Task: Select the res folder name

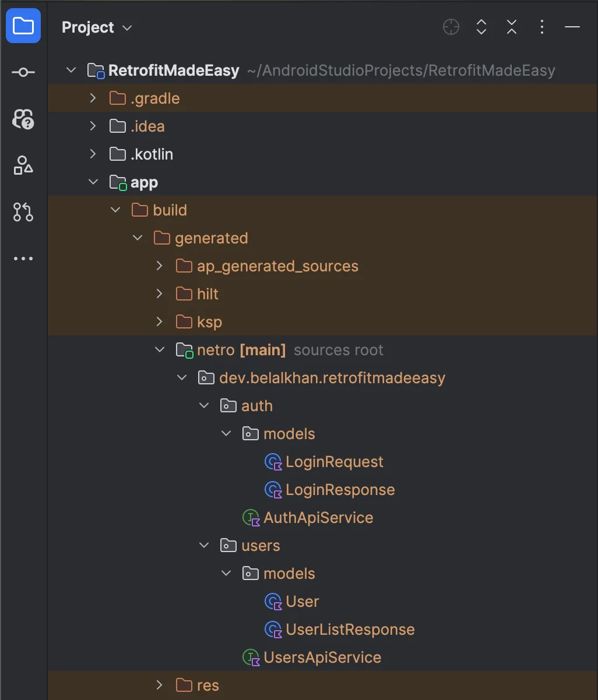Action: click(x=208, y=685)
